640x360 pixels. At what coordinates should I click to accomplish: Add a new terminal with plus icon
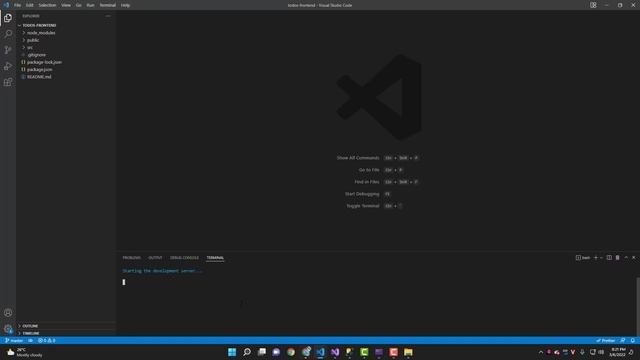596,258
